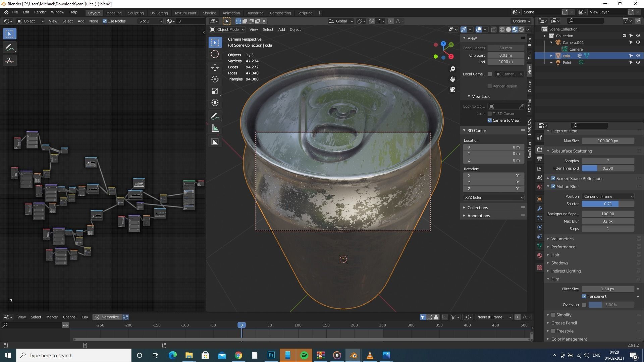Image resolution: width=644 pixels, height=362 pixels.
Task: Expand the Color Management section
Action: [569, 339]
